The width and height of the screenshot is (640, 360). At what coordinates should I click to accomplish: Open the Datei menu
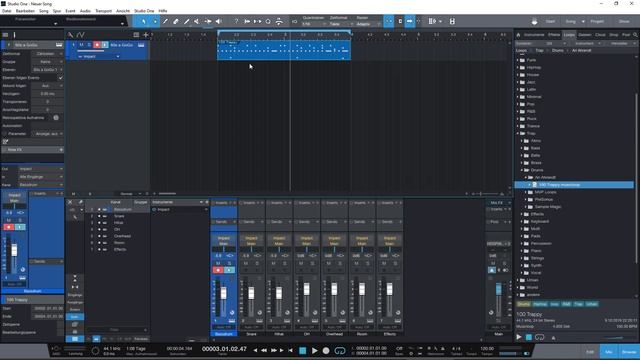pos(7,11)
